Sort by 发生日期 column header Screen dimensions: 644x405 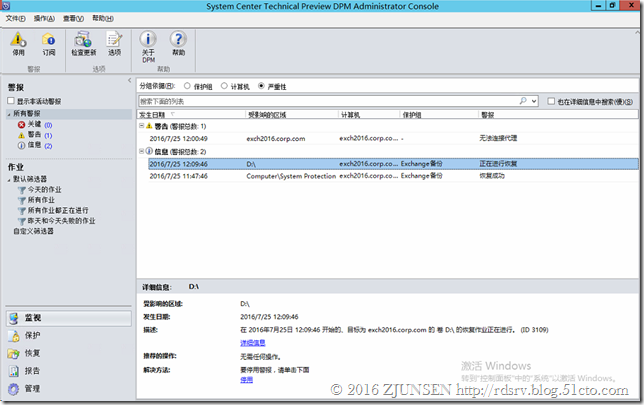click(x=191, y=115)
